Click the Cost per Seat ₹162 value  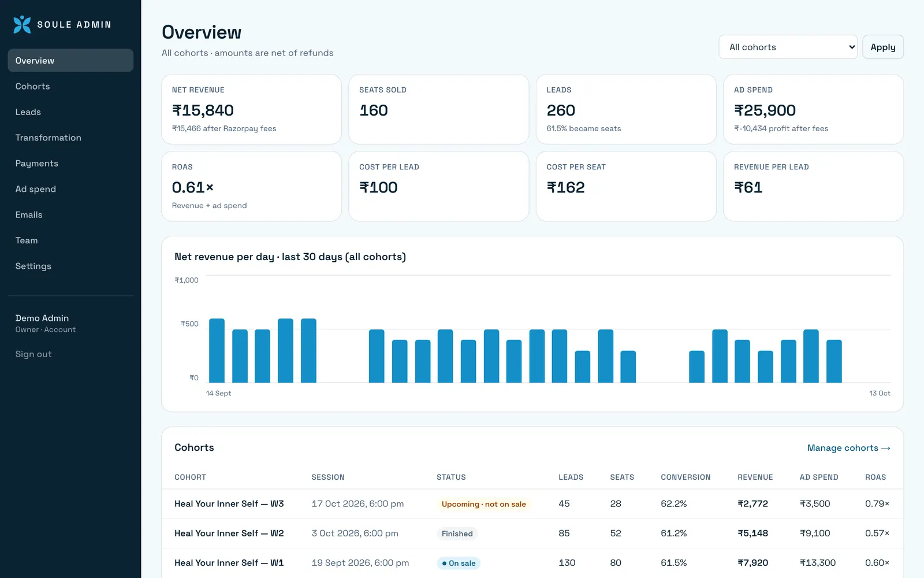[565, 187]
